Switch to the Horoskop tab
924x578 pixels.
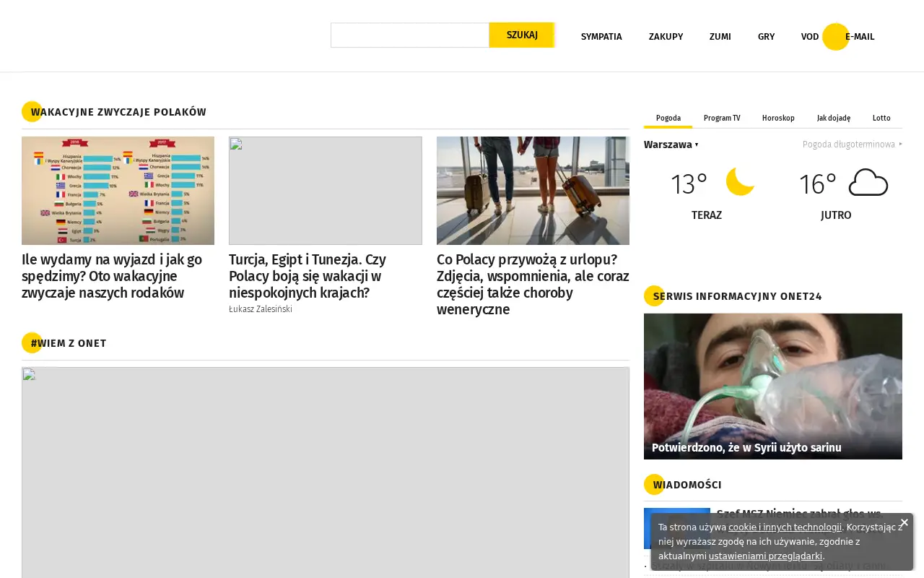[778, 118]
